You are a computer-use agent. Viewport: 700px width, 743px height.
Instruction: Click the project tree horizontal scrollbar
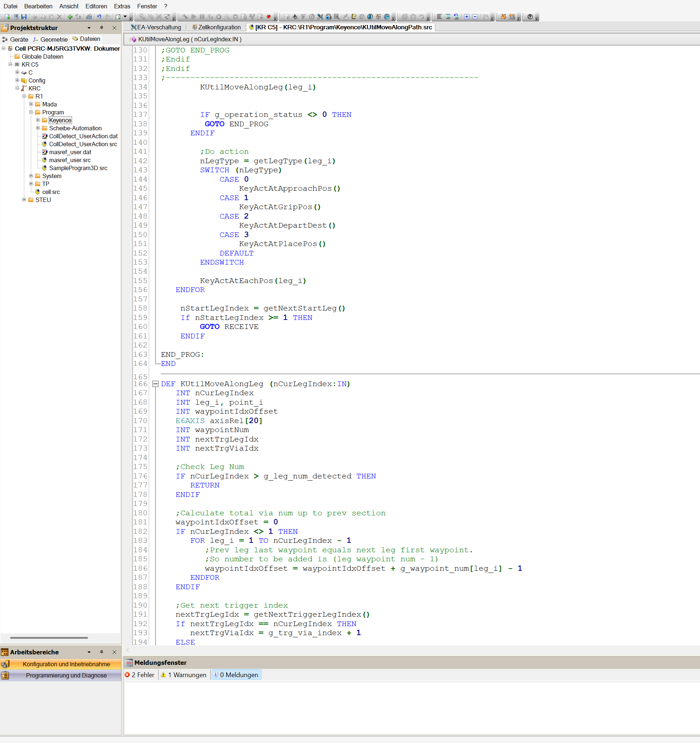coord(49,638)
